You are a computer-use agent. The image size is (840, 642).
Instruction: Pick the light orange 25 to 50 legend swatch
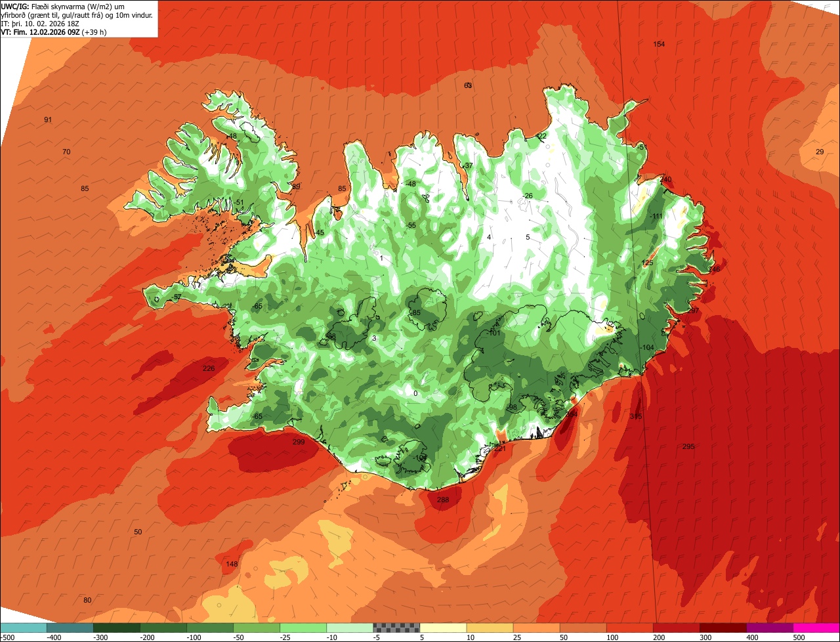[x=536, y=628]
